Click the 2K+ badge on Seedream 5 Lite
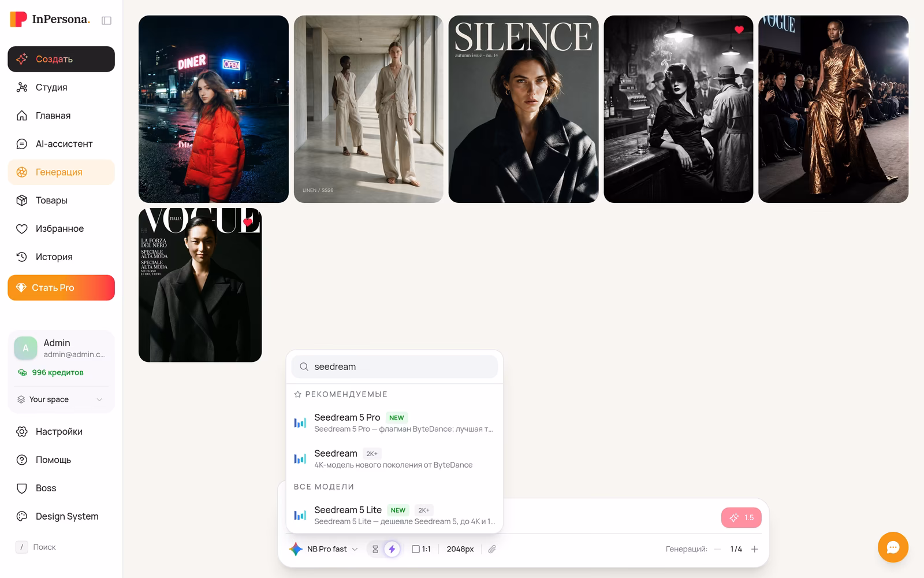924x578 pixels. tap(424, 510)
